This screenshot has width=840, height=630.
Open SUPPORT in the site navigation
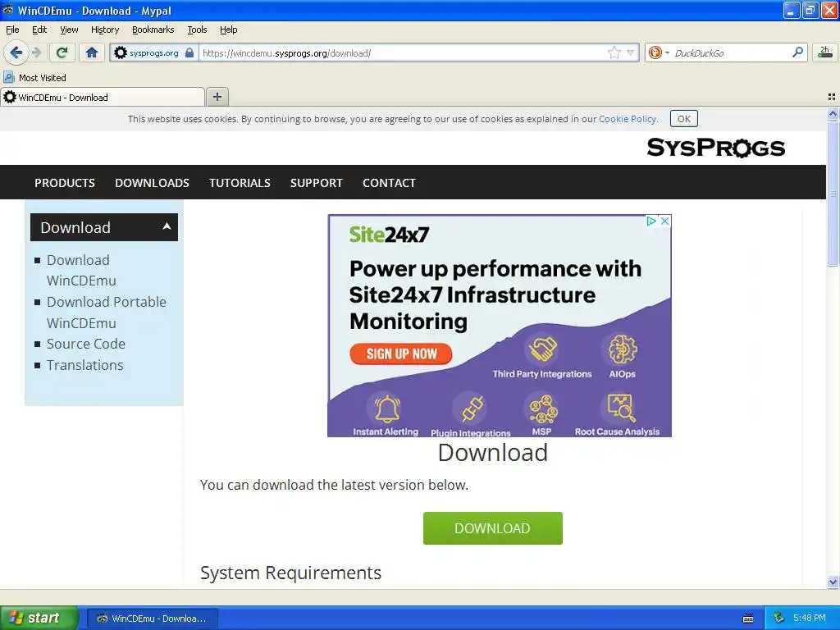[x=316, y=183]
